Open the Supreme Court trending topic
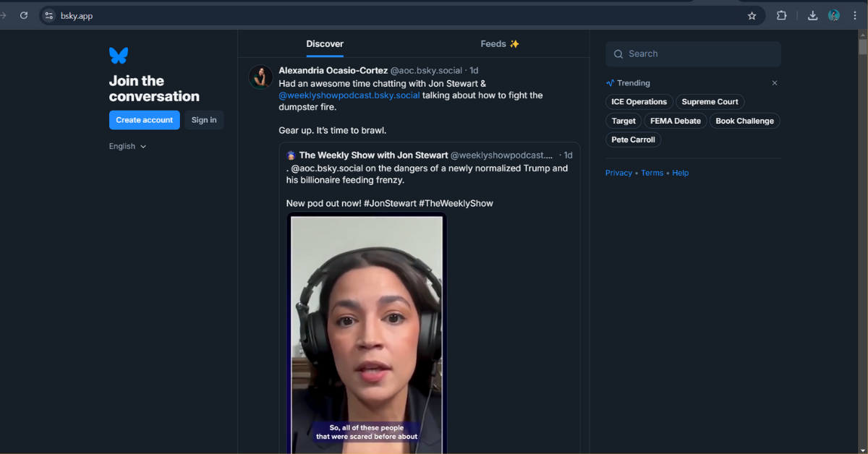 710,102
